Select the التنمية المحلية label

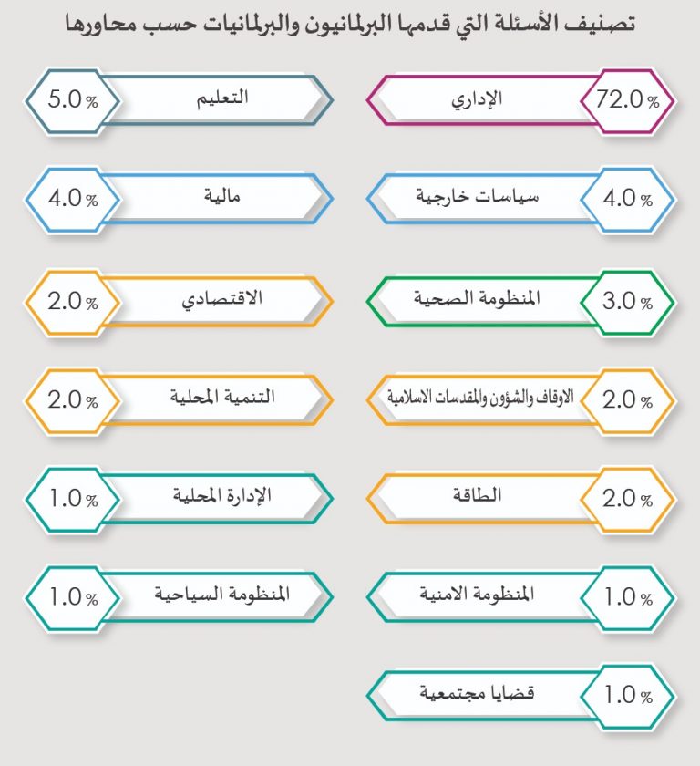pos(222,399)
